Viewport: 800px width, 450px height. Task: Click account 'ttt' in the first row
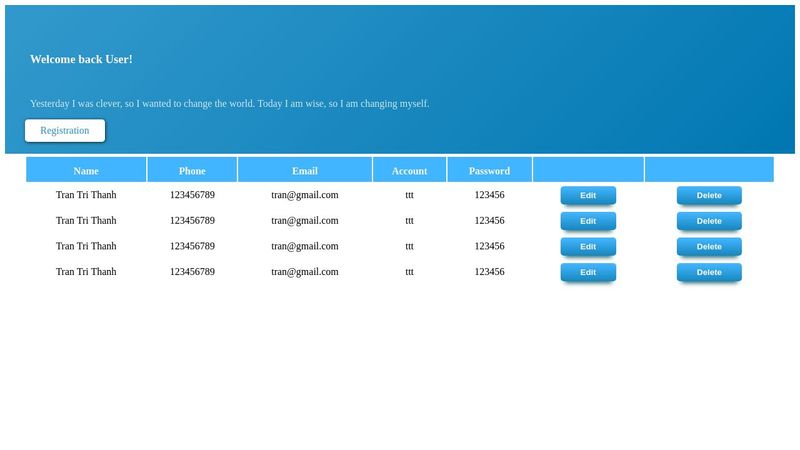pos(410,195)
